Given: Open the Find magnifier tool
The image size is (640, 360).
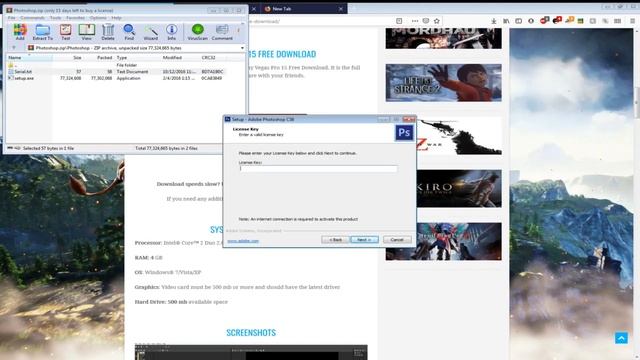Looking at the screenshot, I should point(129,32).
